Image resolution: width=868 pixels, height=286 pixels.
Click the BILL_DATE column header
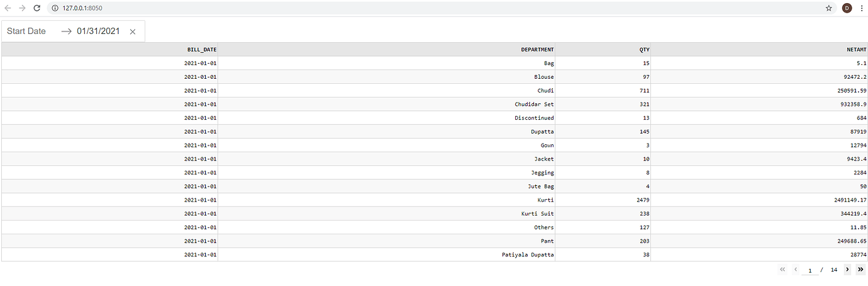tap(202, 49)
